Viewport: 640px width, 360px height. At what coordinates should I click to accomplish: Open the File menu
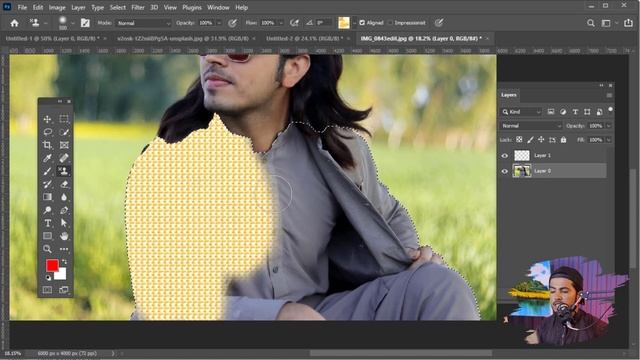[x=22, y=7]
